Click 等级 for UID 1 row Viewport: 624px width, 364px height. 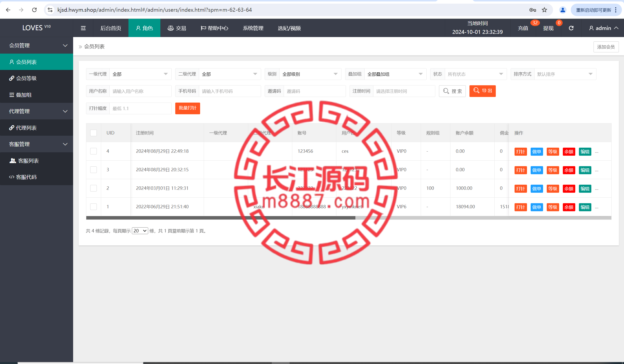(x=553, y=207)
